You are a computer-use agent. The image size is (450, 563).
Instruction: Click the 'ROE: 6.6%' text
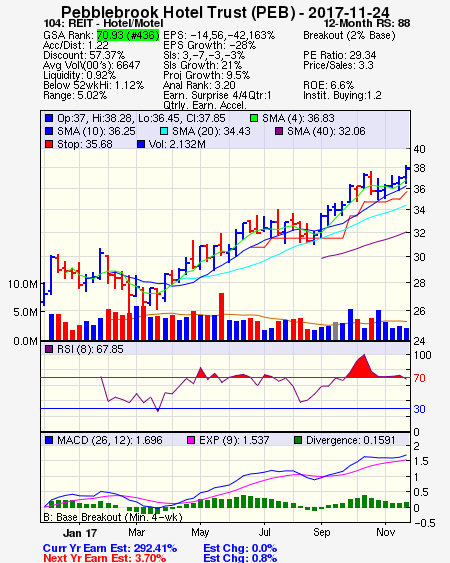(x=329, y=85)
